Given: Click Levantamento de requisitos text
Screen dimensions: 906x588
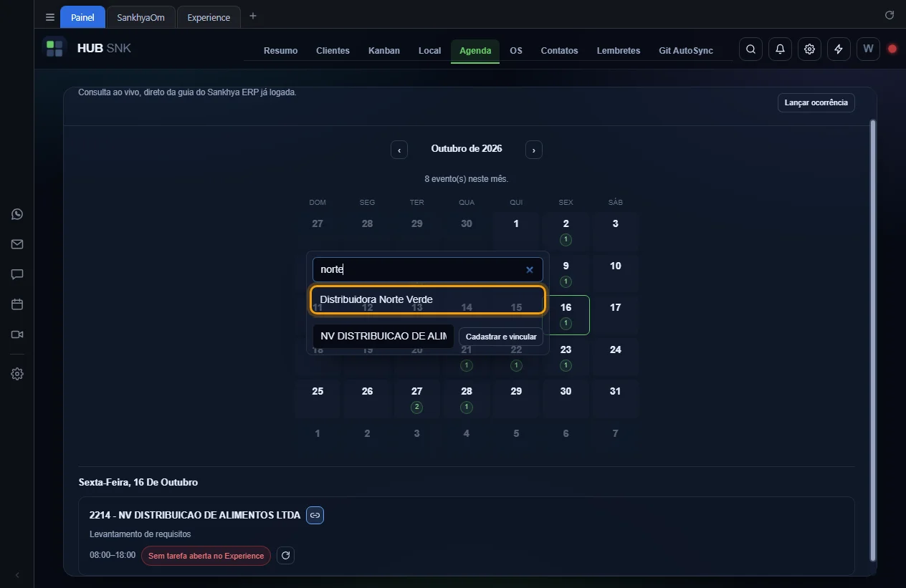Looking at the screenshot, I should [x=140, y=534].
